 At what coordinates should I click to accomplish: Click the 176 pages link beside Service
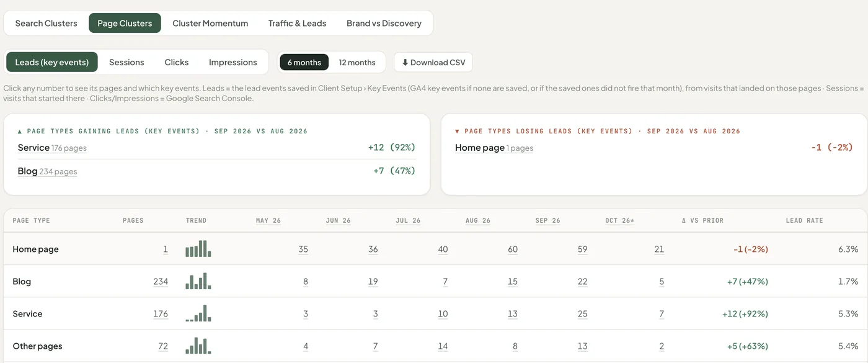(69, 148)
